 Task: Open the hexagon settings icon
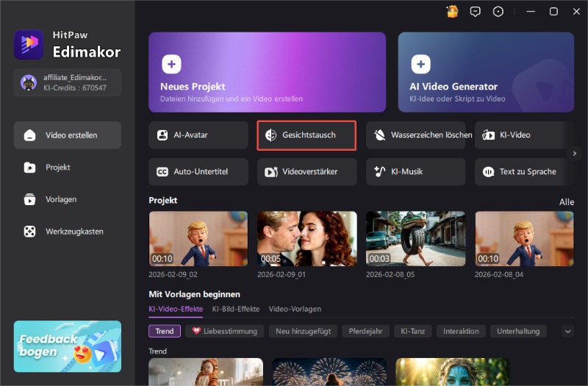coord(499,11)
